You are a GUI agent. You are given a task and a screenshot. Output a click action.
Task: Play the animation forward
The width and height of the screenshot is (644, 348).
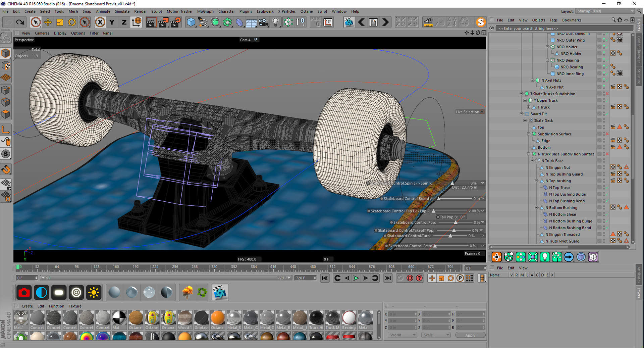click(356, 278)
